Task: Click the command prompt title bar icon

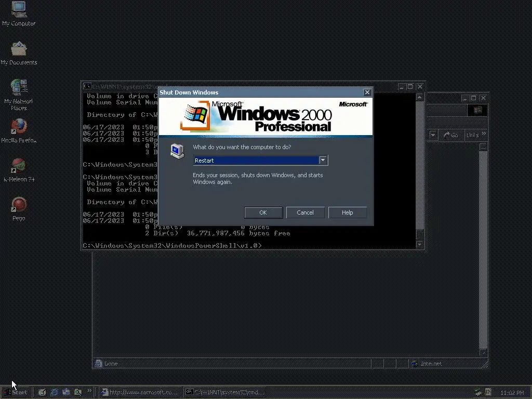Action: [x=87, y=86]
